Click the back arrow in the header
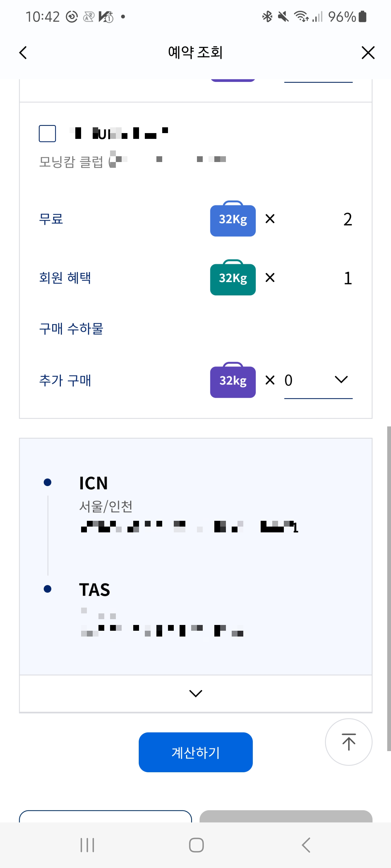Image resolution: width=391 pixels, height=868 pixels. [22, 53]
